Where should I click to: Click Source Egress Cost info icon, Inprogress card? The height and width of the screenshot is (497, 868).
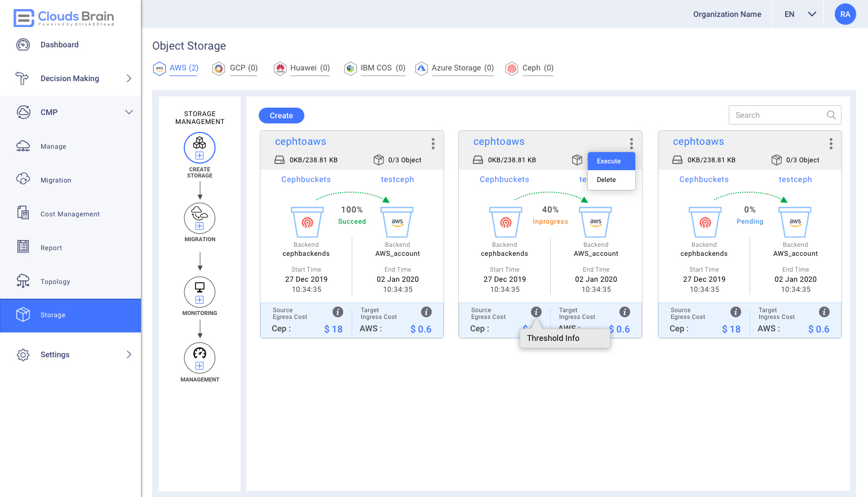(536, 312)
